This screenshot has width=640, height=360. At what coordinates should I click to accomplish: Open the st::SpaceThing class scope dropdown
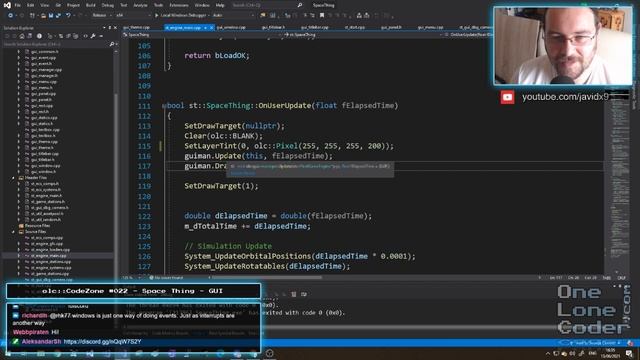click(440, 35)
